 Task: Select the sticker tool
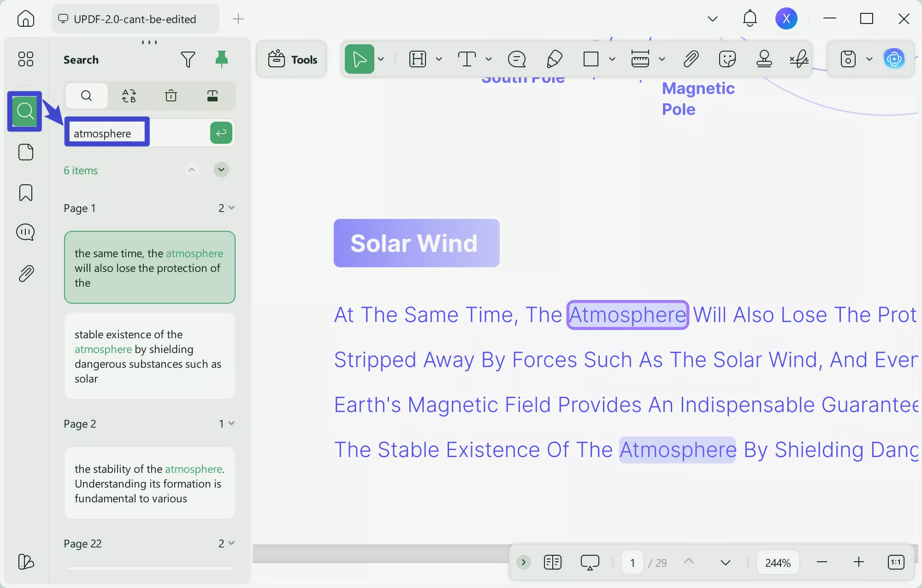727,59
